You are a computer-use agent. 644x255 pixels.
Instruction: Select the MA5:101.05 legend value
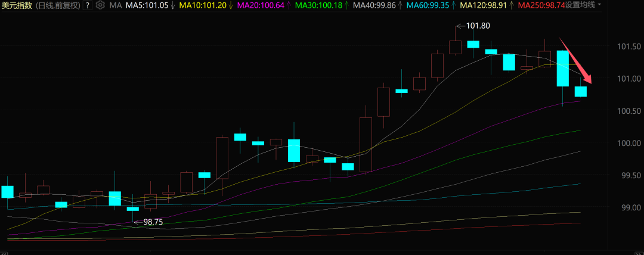[148, 5]
